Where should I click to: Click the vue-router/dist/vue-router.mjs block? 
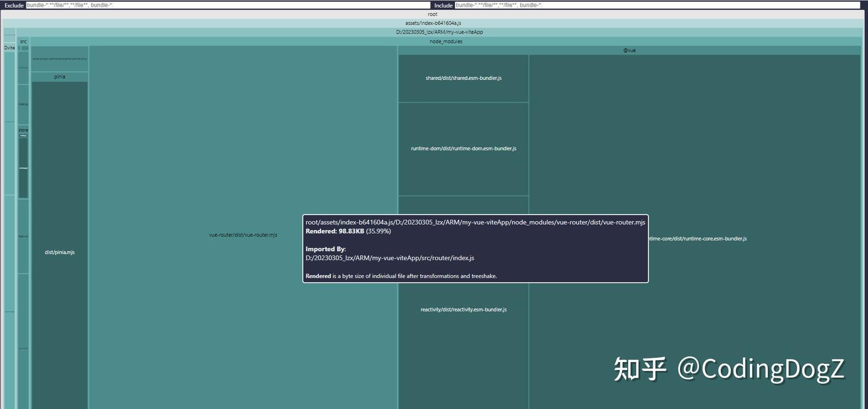[243, 235]
